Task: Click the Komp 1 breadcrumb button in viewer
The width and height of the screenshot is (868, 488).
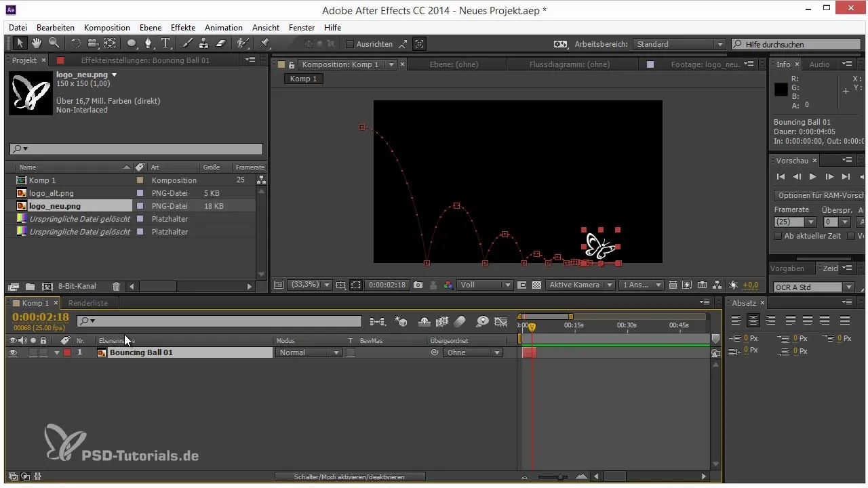Action: pyautogui.click(x=303, y=79)
